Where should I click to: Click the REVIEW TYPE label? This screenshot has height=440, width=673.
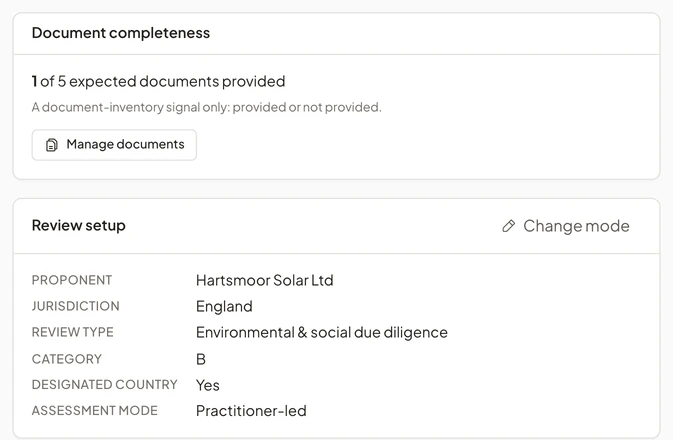click(x=73, y=332)
